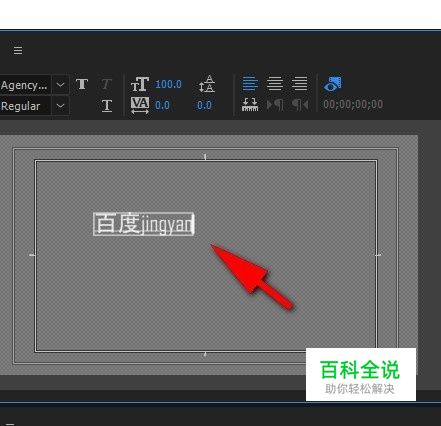Toggle italic text formatting
Viewport: 441px width, 426px height.
(x=106, y=84)
